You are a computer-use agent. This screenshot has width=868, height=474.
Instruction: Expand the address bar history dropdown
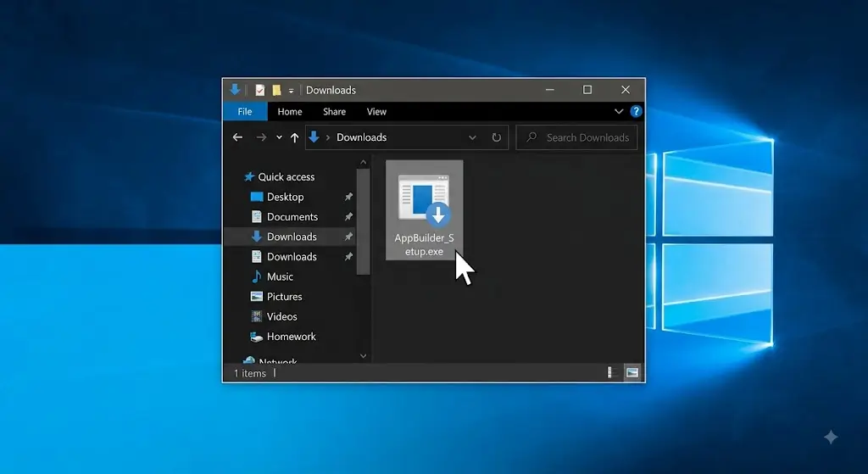point(472,137)
